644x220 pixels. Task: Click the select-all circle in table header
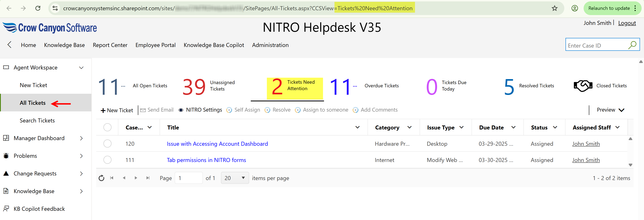click(107, 127)
